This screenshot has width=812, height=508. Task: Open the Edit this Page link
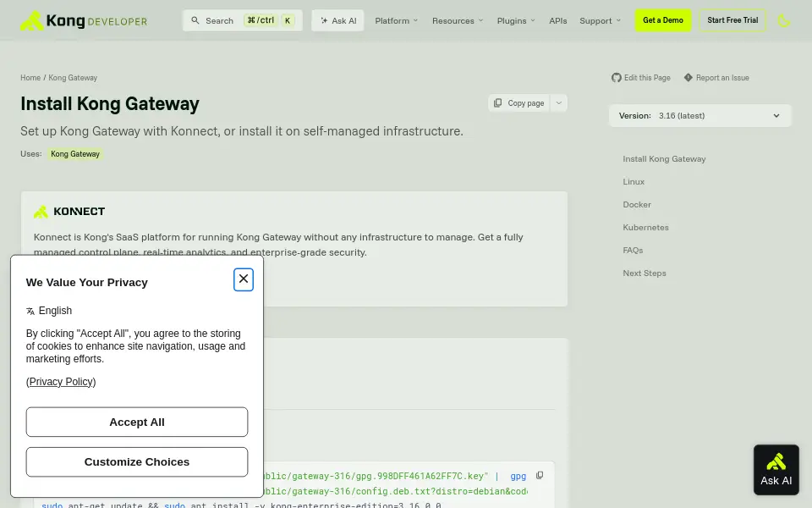647,78
